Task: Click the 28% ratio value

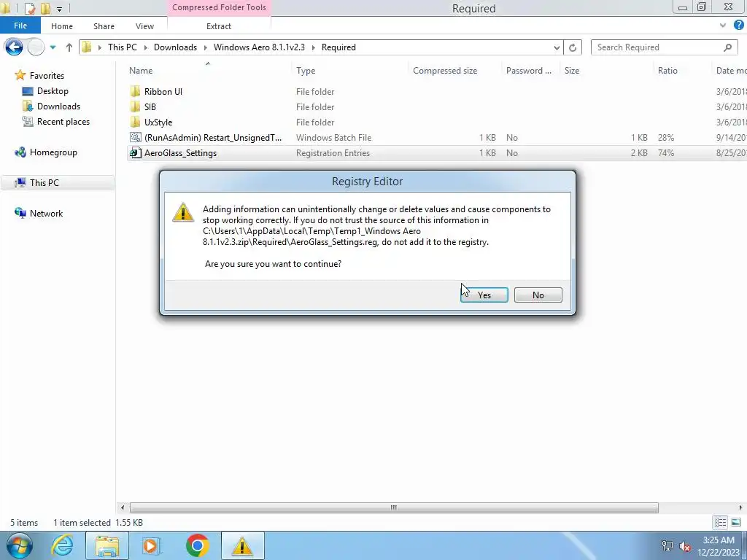Action: click(x=665, y=137)
